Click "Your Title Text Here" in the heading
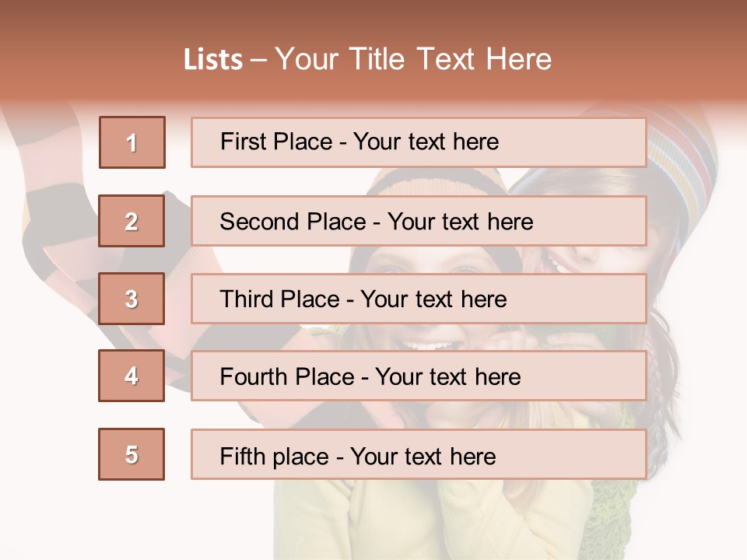This screenshot has width=747, height=560. tap(413, 59)
